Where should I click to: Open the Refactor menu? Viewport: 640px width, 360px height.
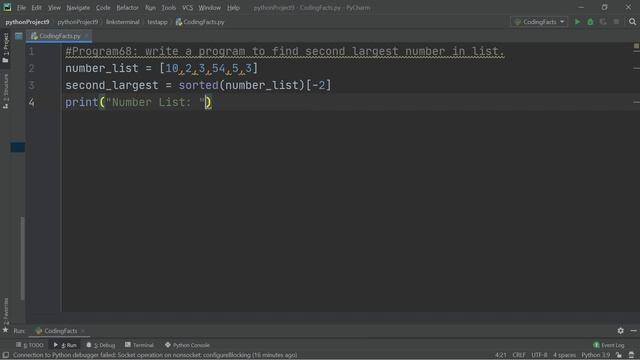tap(127, 8)
